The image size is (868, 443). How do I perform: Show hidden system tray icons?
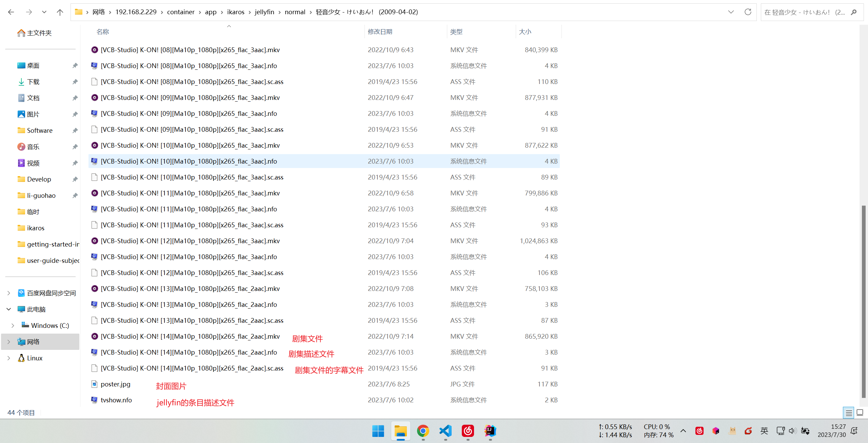pos(683,431)
